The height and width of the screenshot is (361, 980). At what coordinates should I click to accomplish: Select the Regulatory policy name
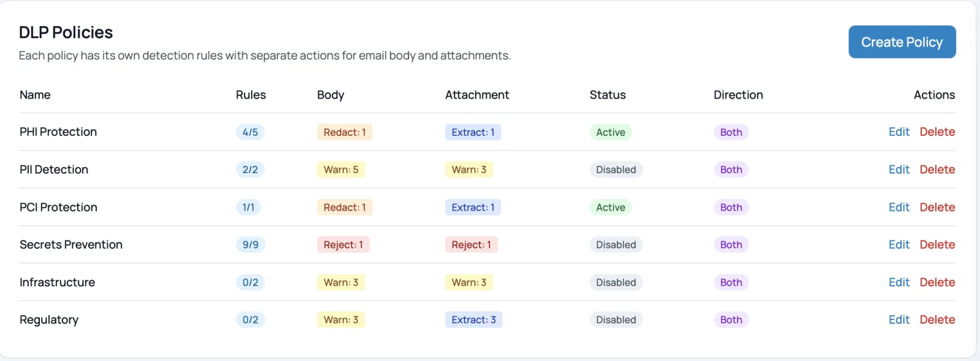(x=49, y=319)
